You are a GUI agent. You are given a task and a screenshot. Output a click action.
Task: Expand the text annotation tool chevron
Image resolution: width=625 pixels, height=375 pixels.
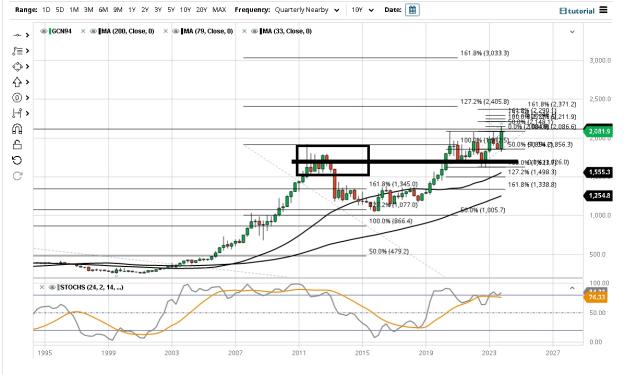click(x=27, y=51)
